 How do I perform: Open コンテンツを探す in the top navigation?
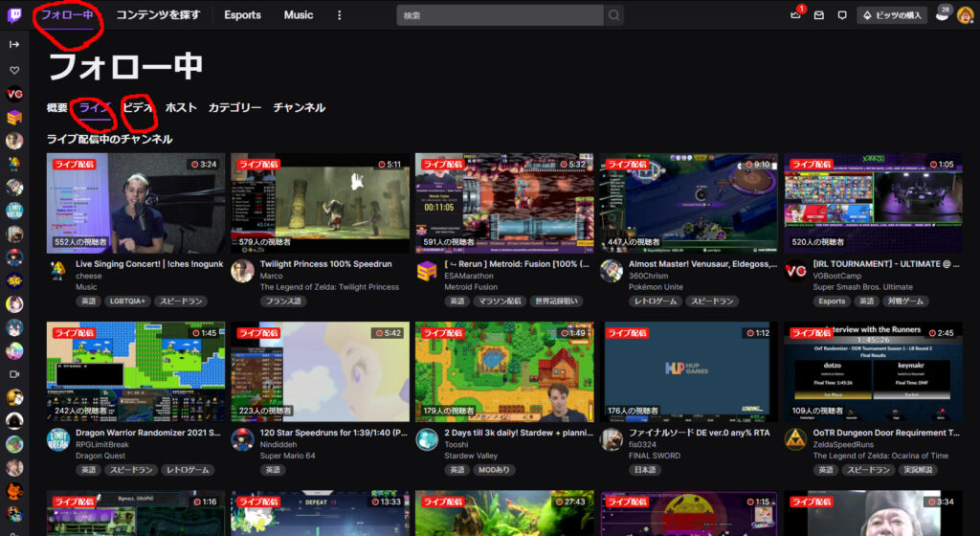pyautogui.click(x=158, y=14)
